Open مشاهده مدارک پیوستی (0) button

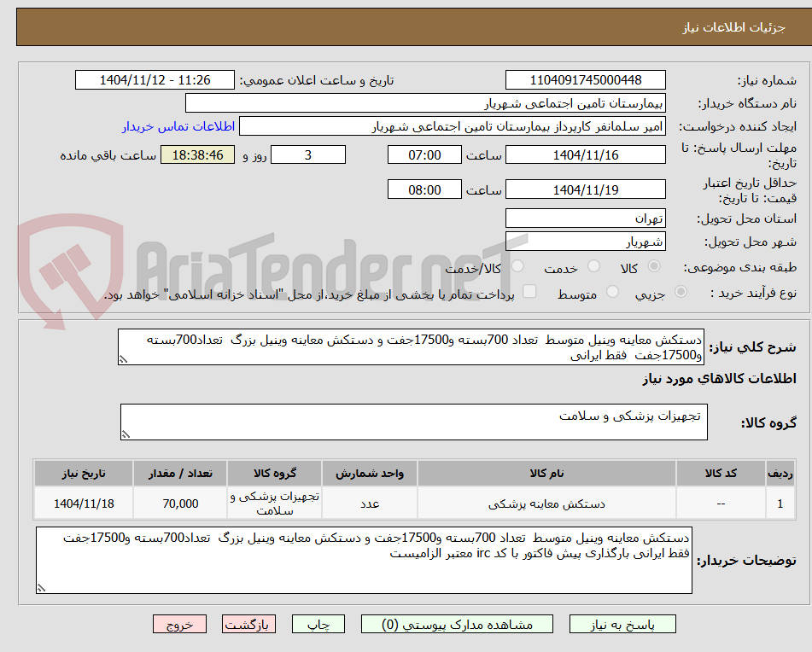(458, 624)
